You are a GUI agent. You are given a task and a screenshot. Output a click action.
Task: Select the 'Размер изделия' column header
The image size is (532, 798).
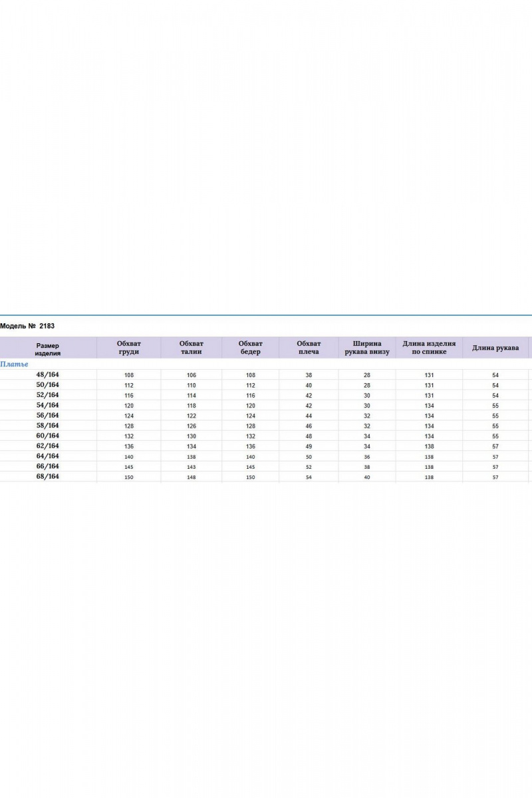tap(48, 350)
